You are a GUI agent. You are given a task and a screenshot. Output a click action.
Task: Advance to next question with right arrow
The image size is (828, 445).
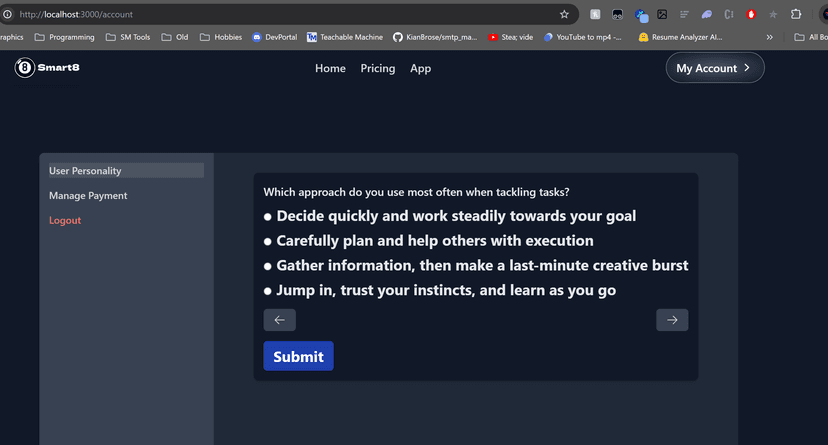pyautogui.click(x=672, y=320)
